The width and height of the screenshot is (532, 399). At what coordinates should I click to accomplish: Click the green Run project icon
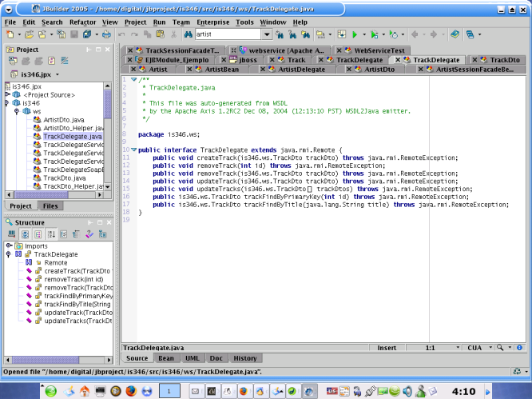point(354,34)
